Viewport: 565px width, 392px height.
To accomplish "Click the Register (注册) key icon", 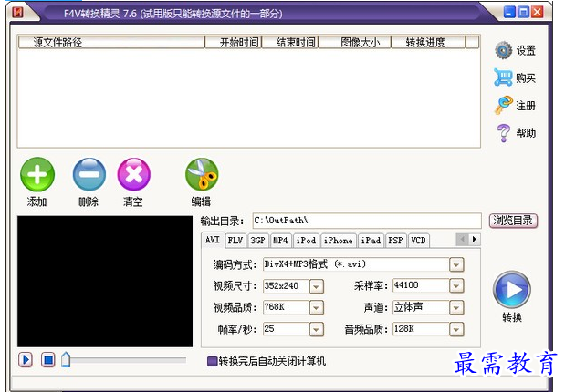I will (503, 105).
